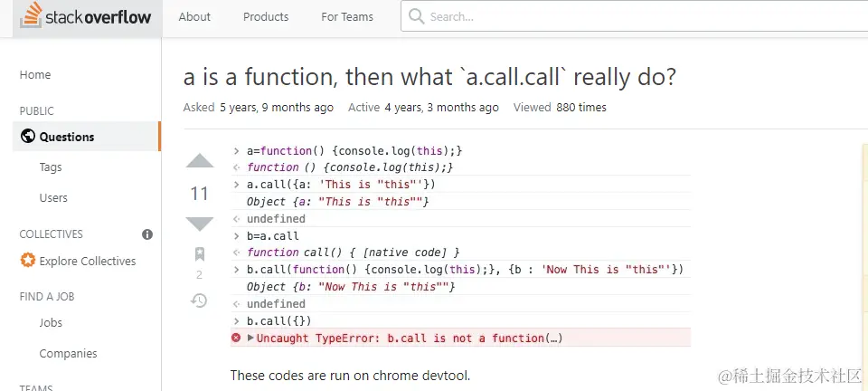Open the For Teams menu item
Image resolution: width=868 pixels, height=391 pixels.
[347, 16]
